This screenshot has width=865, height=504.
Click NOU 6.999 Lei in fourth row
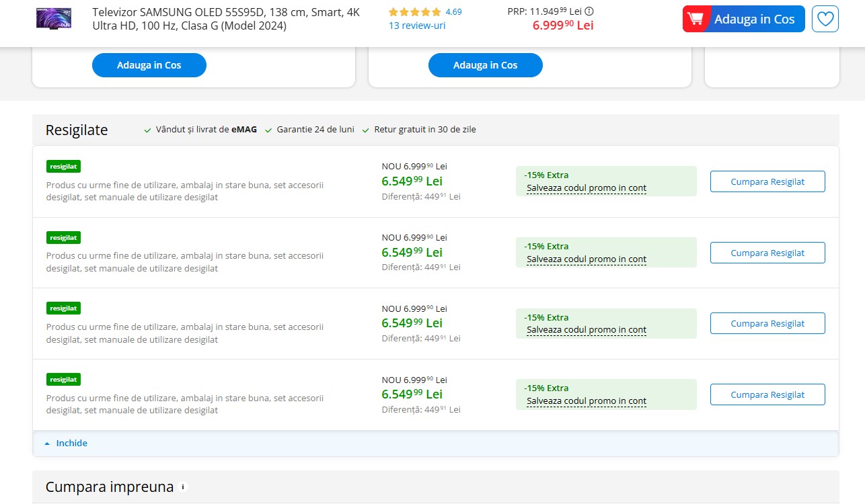point(414,380)
